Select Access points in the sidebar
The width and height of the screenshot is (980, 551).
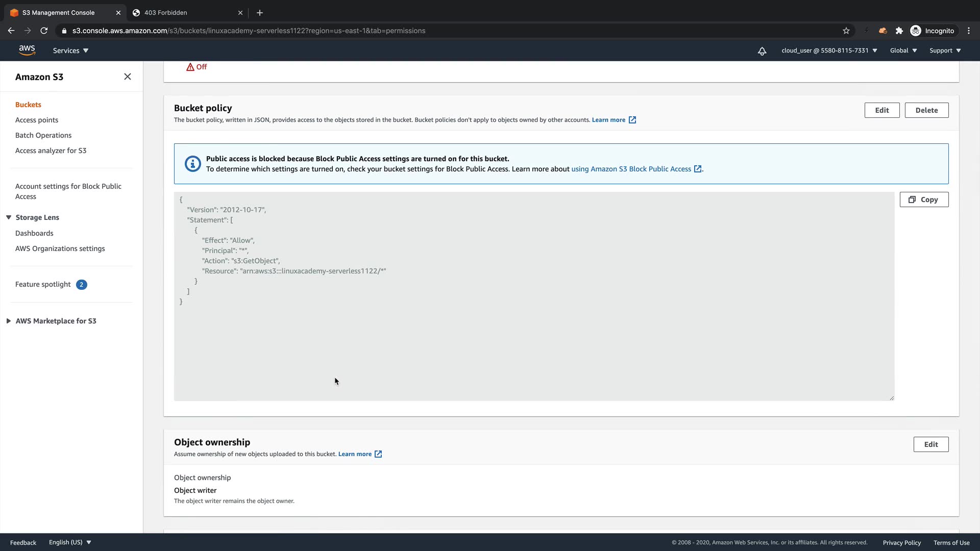[x=37, y=120]
